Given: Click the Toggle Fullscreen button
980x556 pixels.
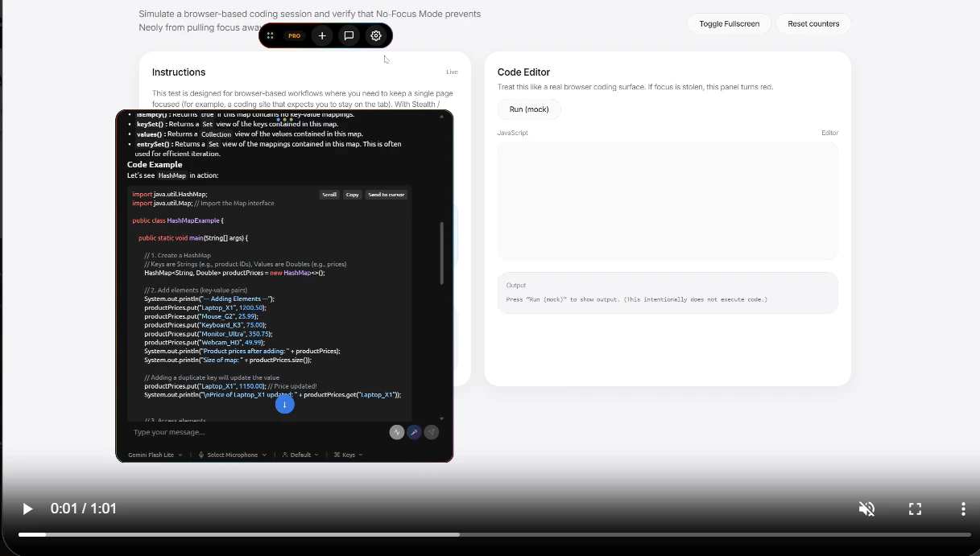Looking at the screenshot, I should pos(730,23).
